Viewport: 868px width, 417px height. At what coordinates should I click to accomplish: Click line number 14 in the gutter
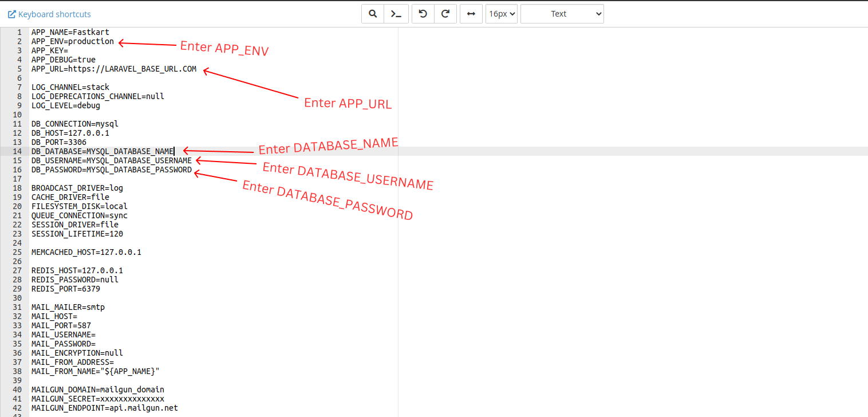click(x=18, y=151)
